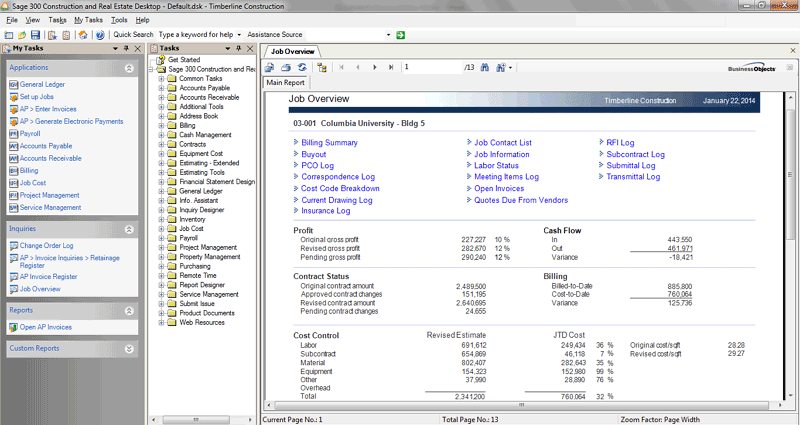Click the Payroll application icon in My Tasks
Viewport: 800px width, 425px height.
[14, 134]
